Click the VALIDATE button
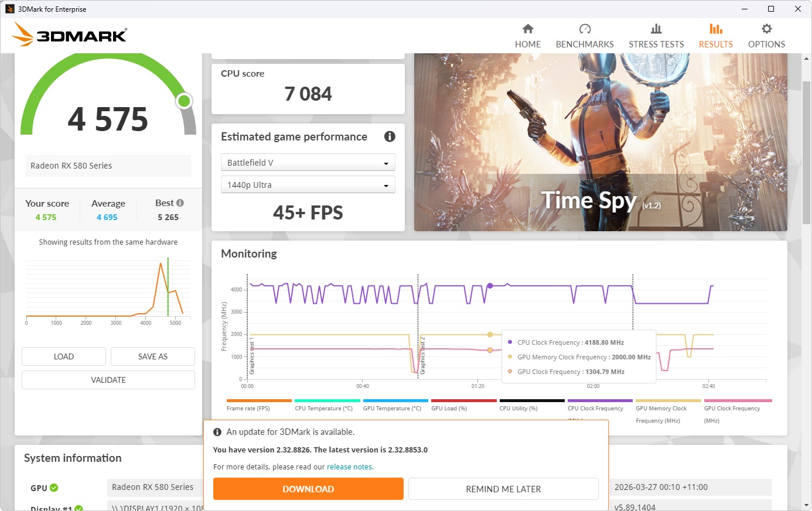This screenshot has height=511, width=812. point(108,380)
